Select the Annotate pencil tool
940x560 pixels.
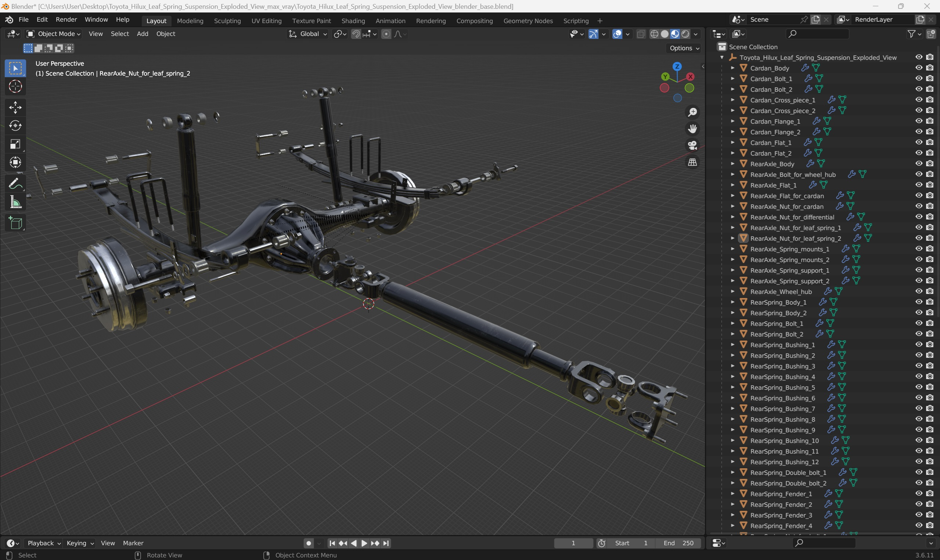(15, 184)
